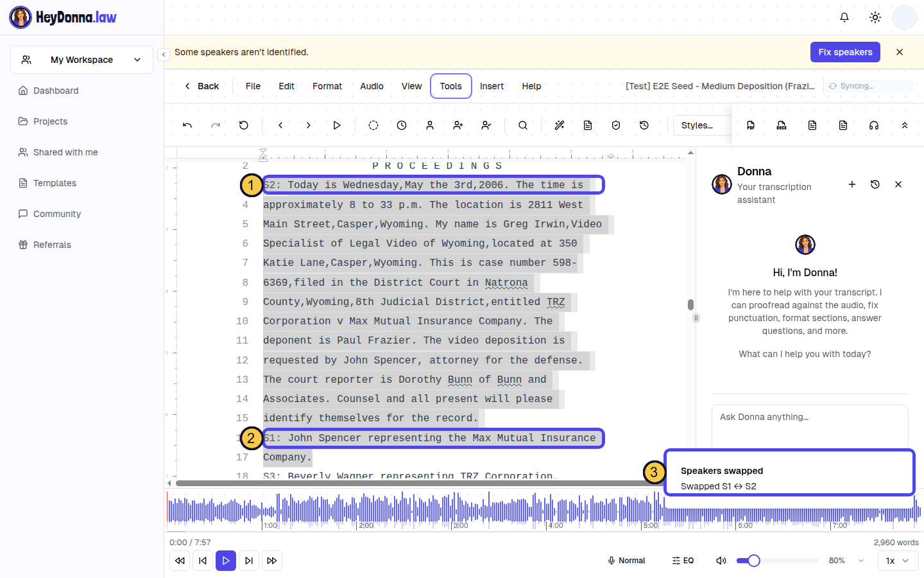Click the single person speaker icon

click(x=430, y=125)
